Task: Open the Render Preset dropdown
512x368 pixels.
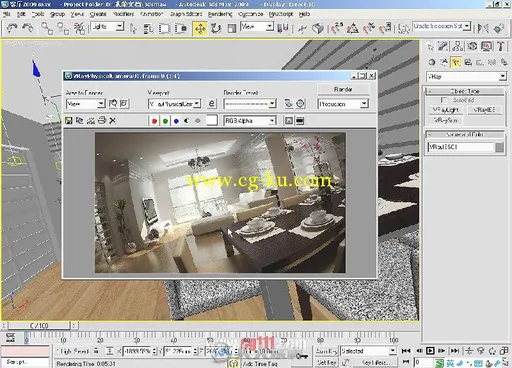Action: point(250,104)
